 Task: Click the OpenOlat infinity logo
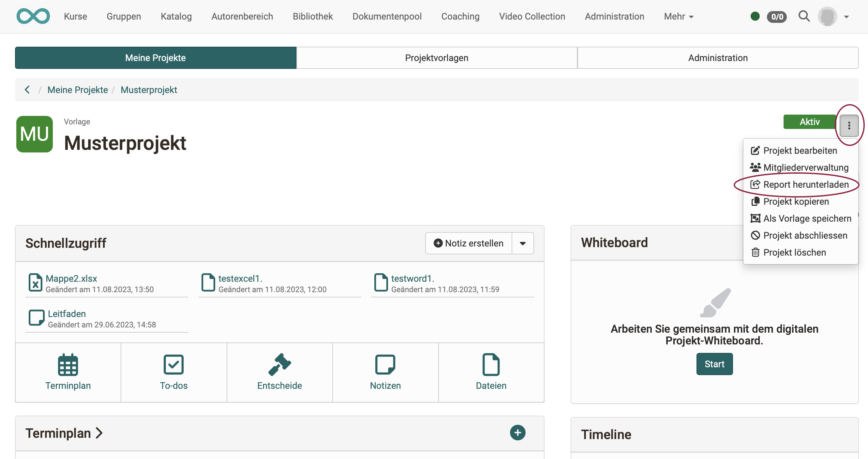click(x=33, y=16)
